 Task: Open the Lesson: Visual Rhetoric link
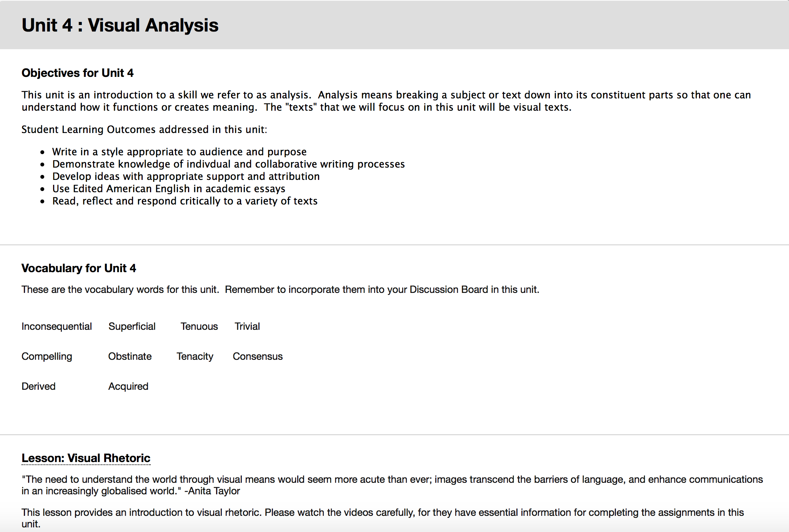(86, 458)
